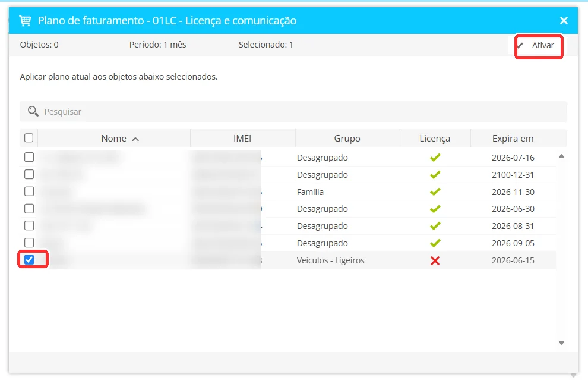Uncheck the Veículos - Ligeiros row checkbox
The image size is (588, 380).
coord(29,260)
